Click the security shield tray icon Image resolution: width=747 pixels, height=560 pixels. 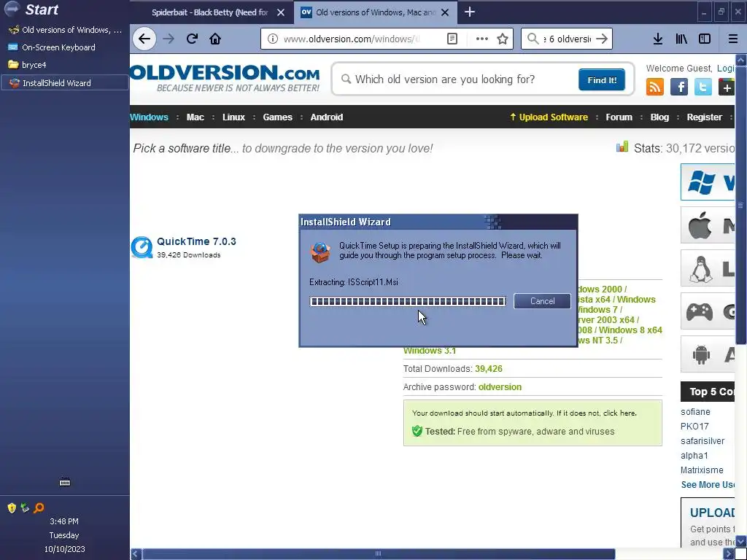pyautogui.click(x=12, y=508)
